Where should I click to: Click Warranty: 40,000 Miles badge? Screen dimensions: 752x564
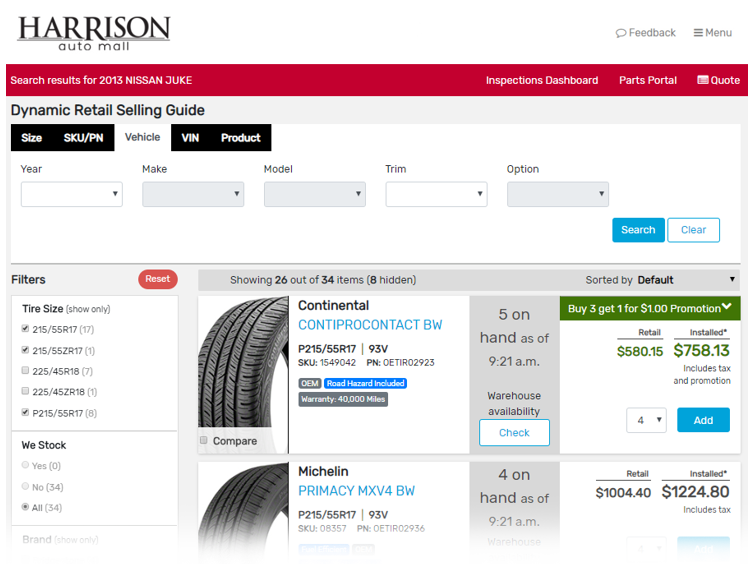point(343,399)
